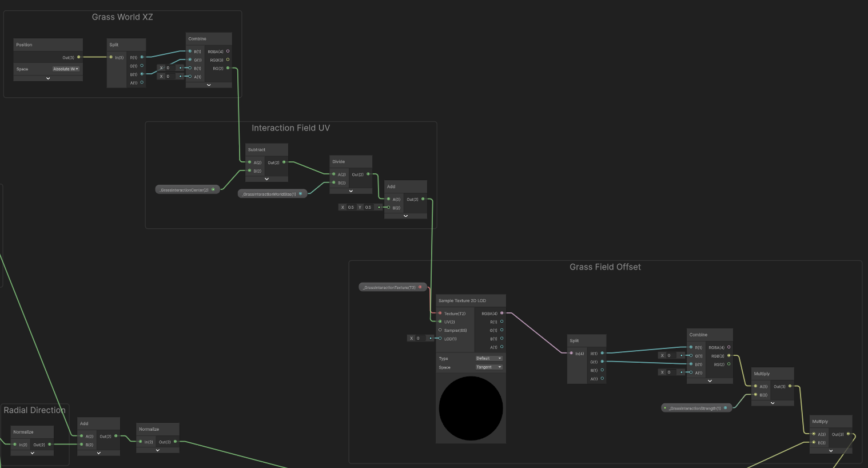Image resolution: width=868 pixels, height=468 pixels.
Task: Collapse the Divide node chevron
Action: (351, 191)
